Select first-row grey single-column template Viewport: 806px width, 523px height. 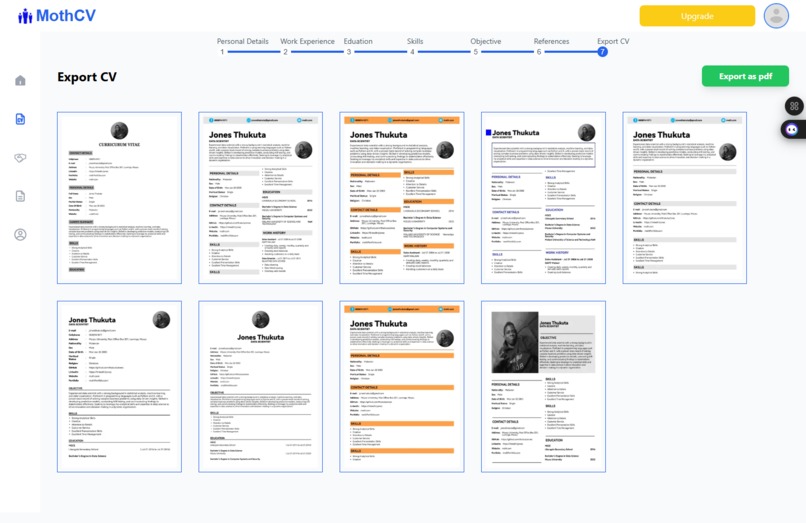point(685,197)
